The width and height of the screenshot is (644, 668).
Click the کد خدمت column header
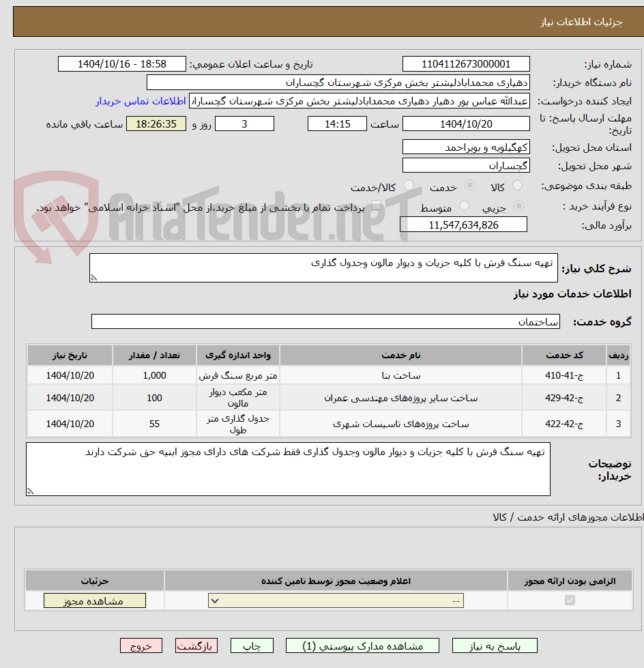pyautogui.click(x=564, y=355)
